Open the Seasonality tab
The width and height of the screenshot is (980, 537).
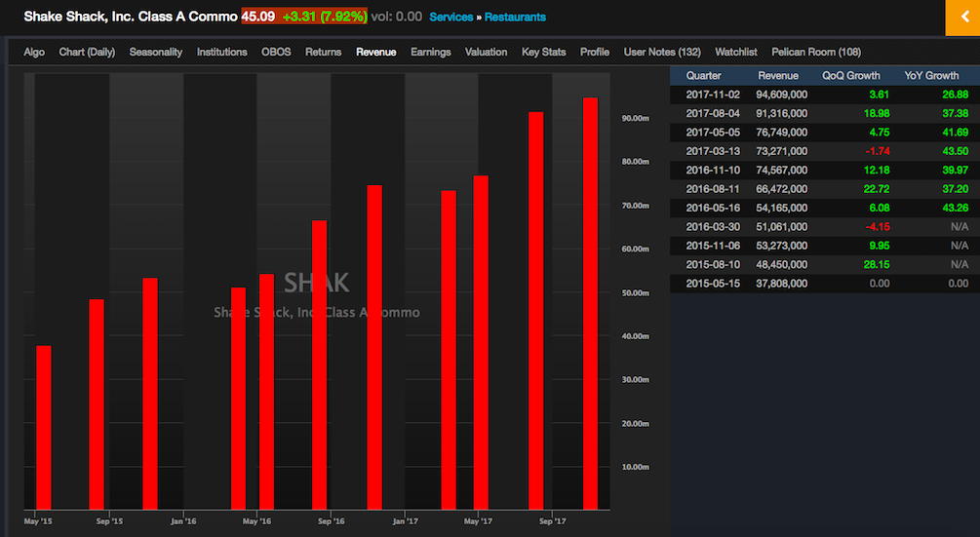156,52
